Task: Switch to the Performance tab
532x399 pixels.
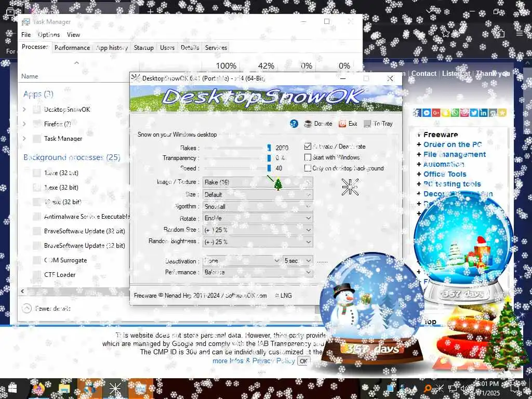Action: point(72,47)
